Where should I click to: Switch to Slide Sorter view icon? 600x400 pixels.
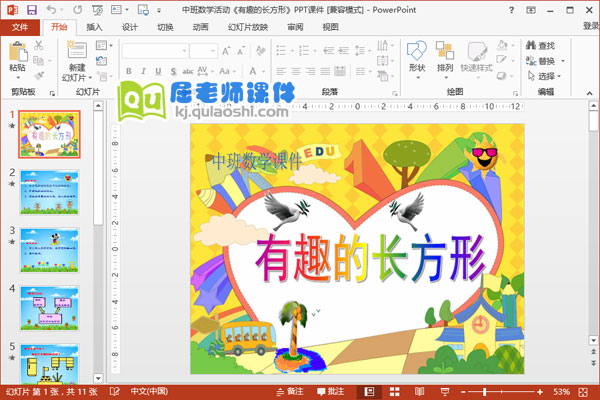coord(395,392)
